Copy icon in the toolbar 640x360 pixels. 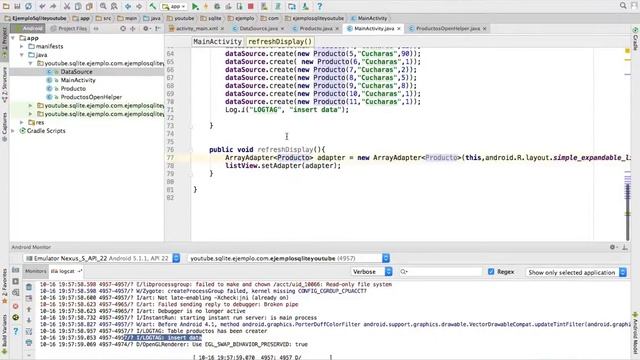tap(78, 6)
